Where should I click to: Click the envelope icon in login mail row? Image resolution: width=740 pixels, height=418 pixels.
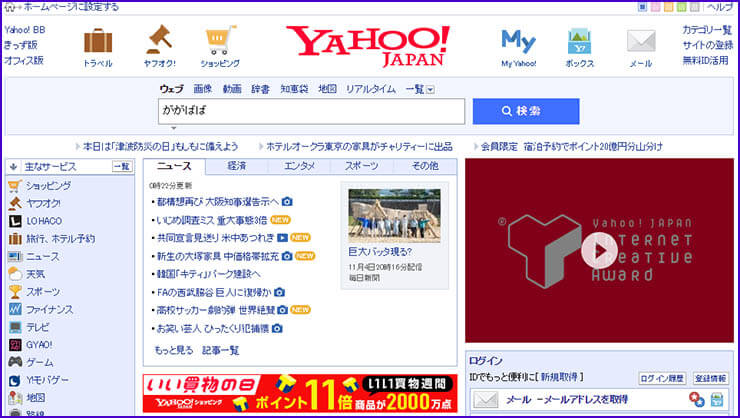[486, 400]
